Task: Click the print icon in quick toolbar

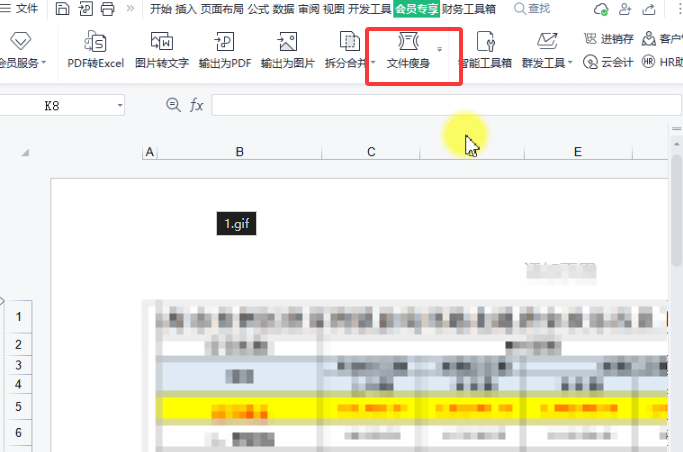Action: [x=108, y=9]
